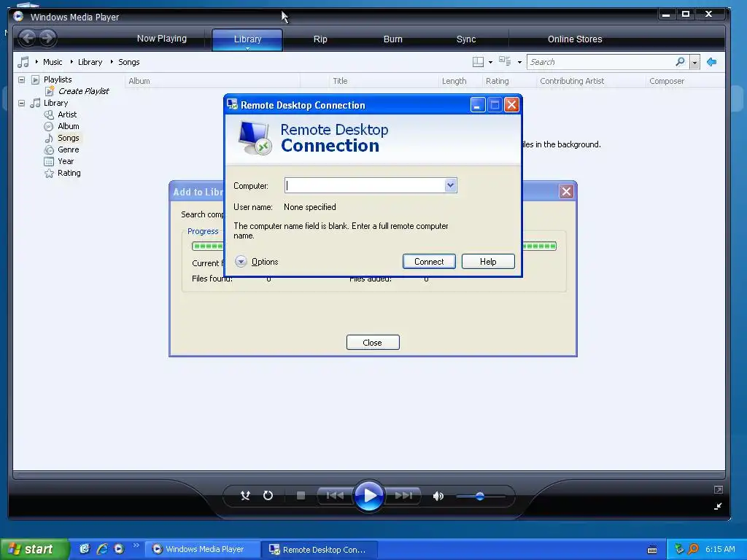Expand the Songs breadcrumb arrow
Viewport: 747px width, 560px height.
(112, 62)
